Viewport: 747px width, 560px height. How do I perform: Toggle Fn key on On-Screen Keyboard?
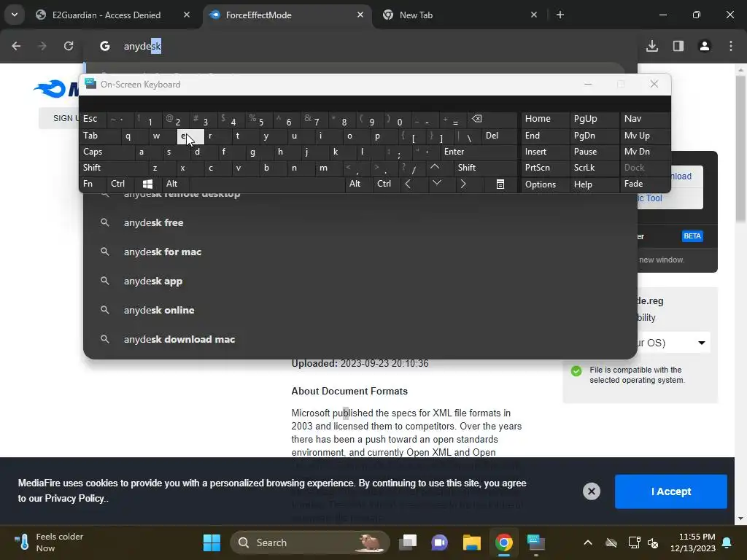pyautogui.click(x=93, y=184)
